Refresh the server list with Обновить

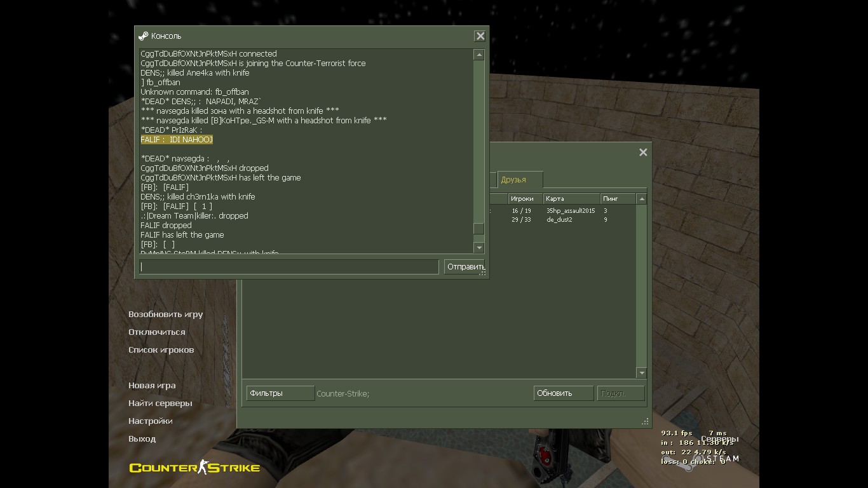563,393
